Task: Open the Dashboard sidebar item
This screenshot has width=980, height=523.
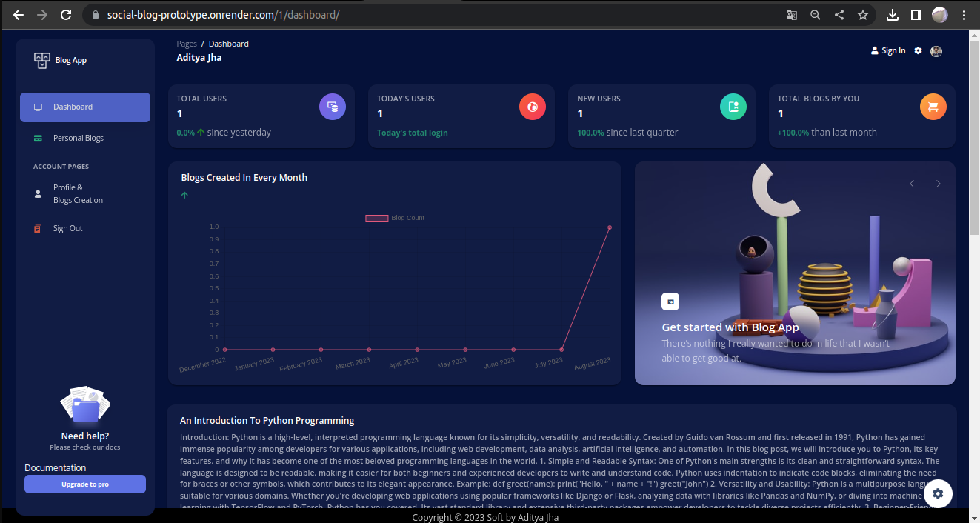Action: tap(85, 107)
